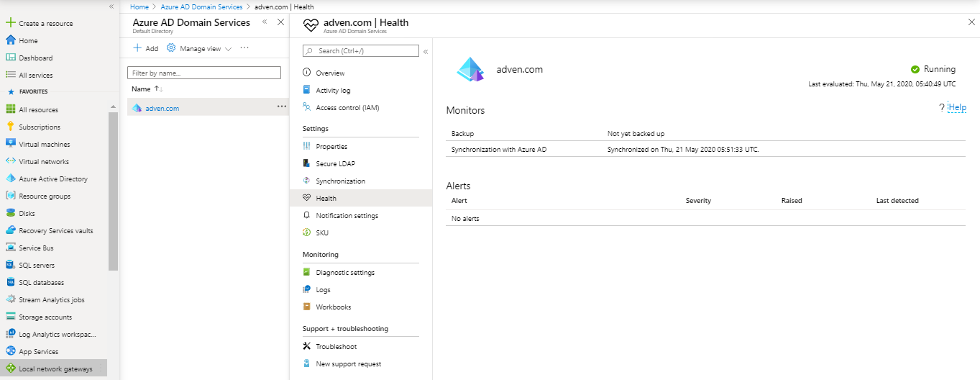Open the toolbar more options ellipsis
The width and height of the screenshot is (980, 380).
coord(244,48)
